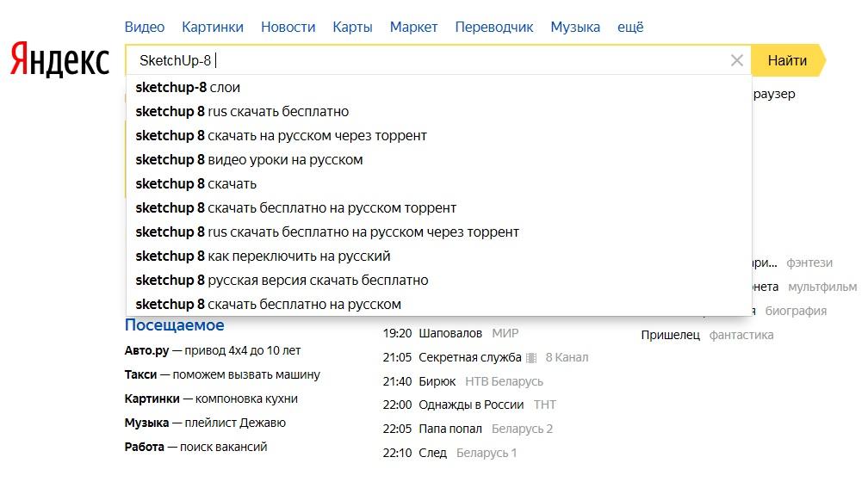Open the Видео tab
The height and width of the screenshot is (482, 868).
[145, 28]
